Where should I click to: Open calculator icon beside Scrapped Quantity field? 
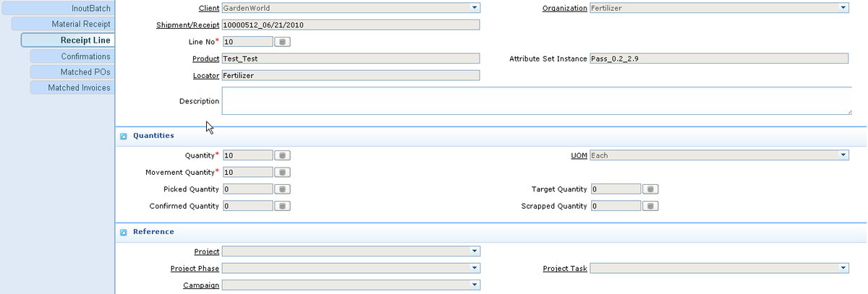(x=651, y=206)
